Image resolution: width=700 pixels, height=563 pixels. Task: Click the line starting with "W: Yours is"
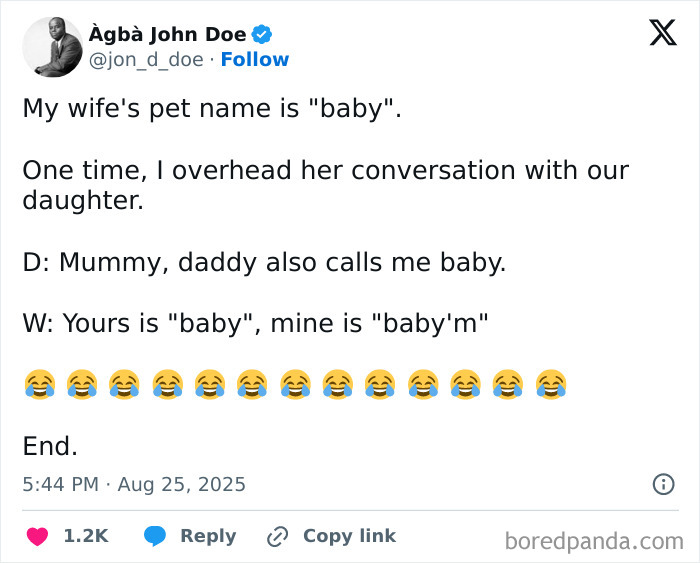point(255,323)
